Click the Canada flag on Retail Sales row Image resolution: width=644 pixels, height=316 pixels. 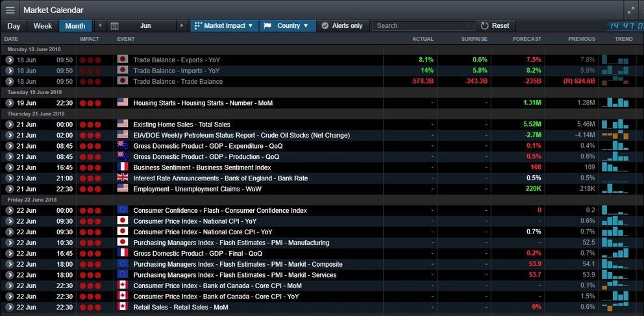point(123,307)
